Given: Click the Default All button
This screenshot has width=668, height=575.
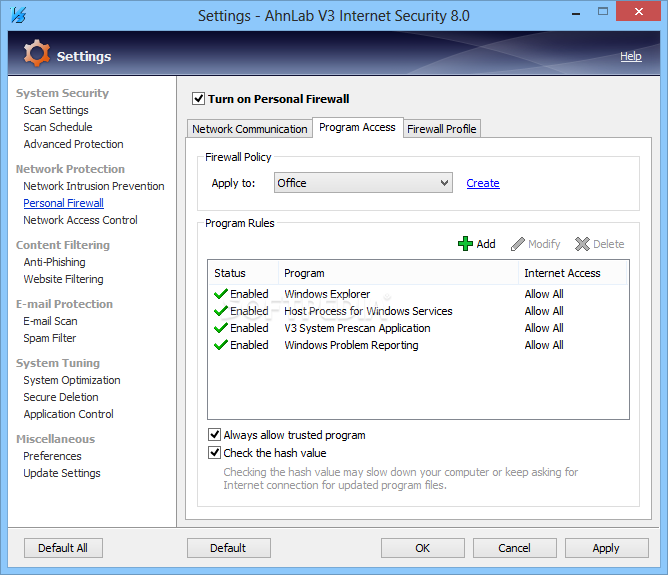Looking at the screenshot, I should tap(63, 548).
